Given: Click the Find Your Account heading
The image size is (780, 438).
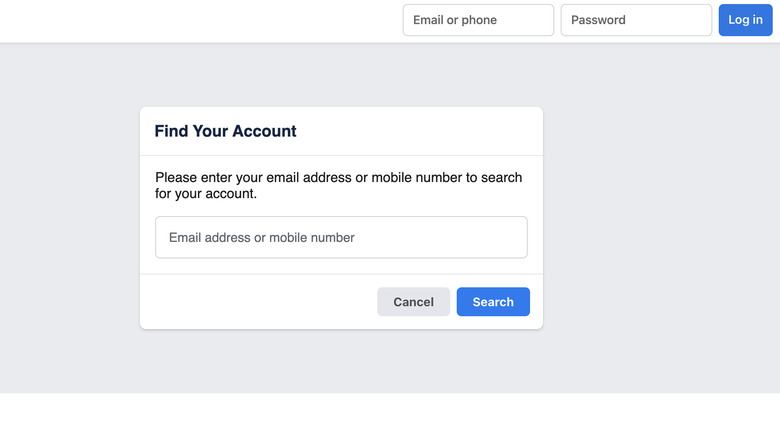Looking at the screenshot, I should pos(225,131).
